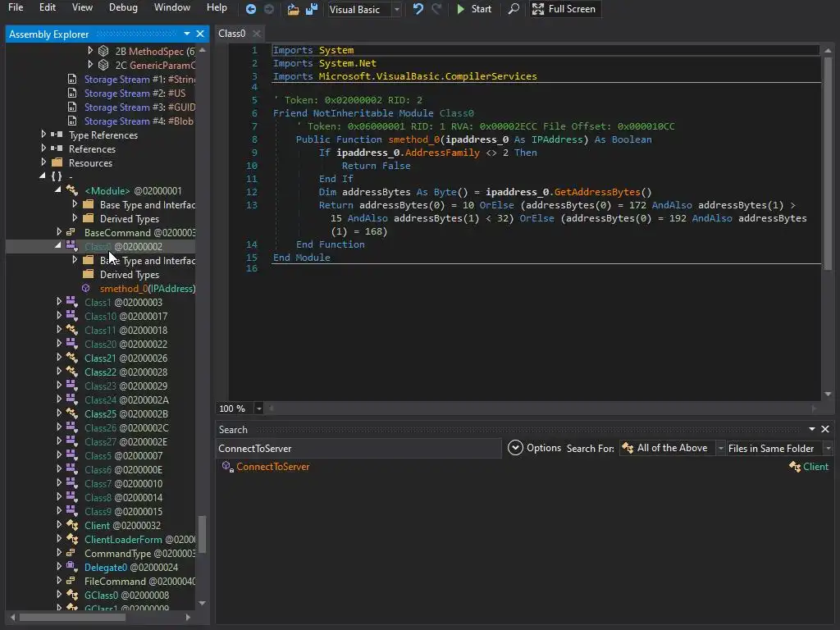
Task: Click the Undo arrow icon
Action: (x=418, y=9)
